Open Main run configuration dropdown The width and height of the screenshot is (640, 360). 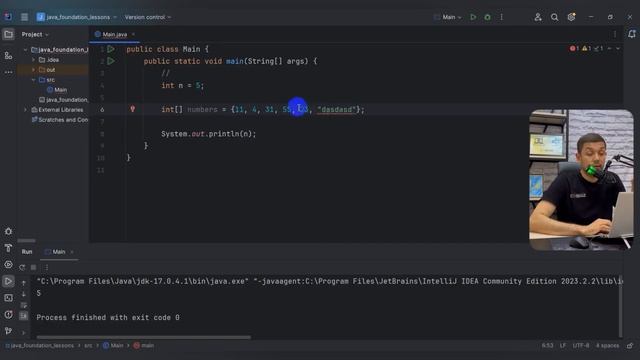pyautogui.click(x=448, y=17)
